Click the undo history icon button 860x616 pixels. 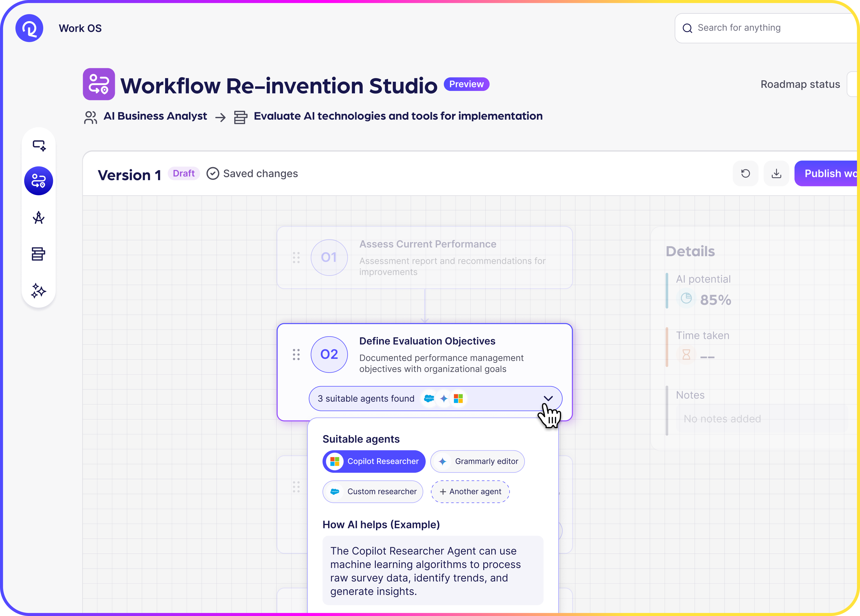pos(745,174)
